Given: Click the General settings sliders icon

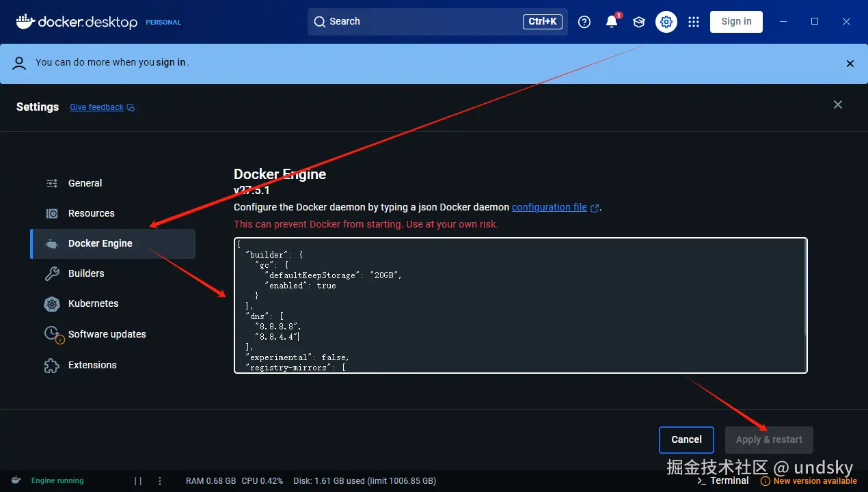Looking at the screenshot, I should [52, 183].
